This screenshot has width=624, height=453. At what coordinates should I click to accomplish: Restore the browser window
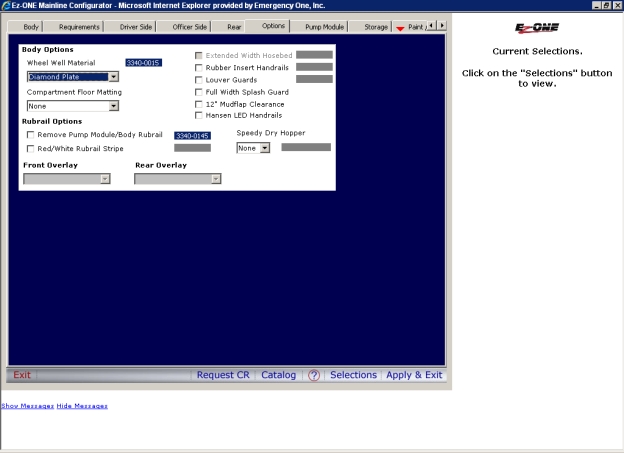tap(606, 5)
